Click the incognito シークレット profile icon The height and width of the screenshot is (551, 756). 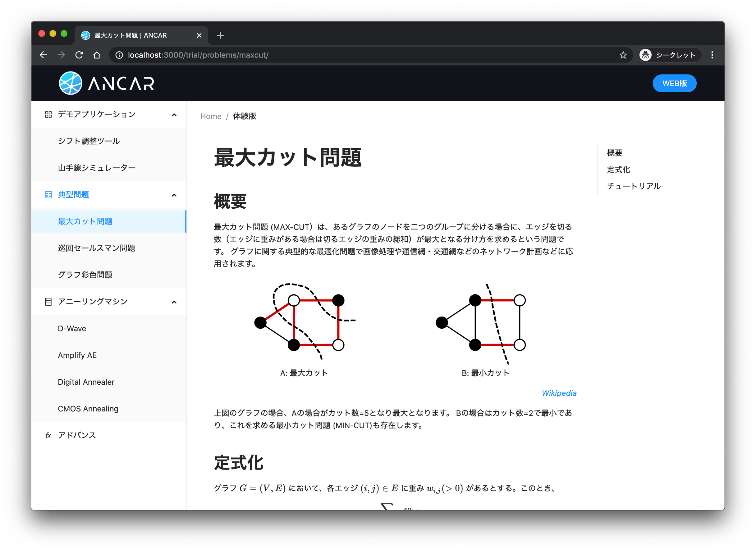pos(645,55)
